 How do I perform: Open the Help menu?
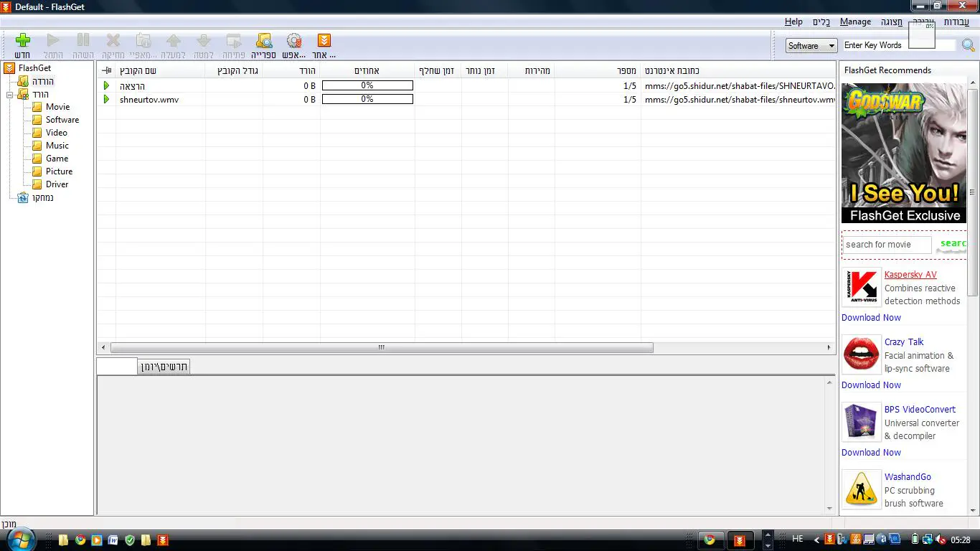793,22
